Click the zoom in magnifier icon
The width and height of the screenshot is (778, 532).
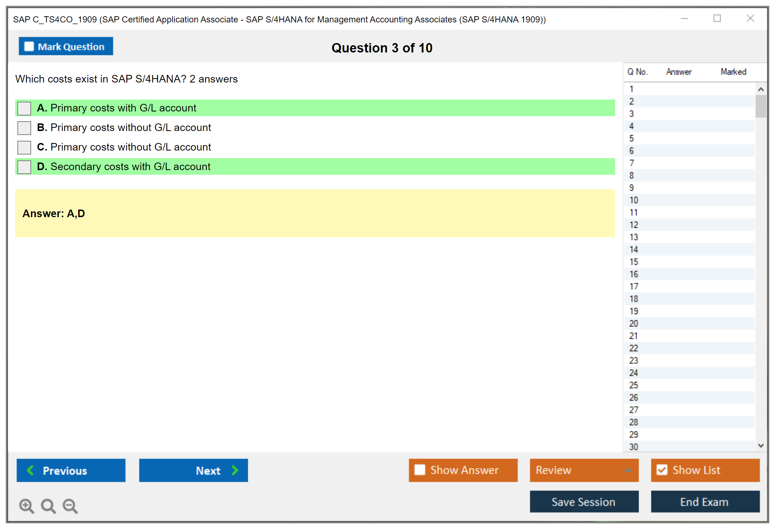[26, 506]
